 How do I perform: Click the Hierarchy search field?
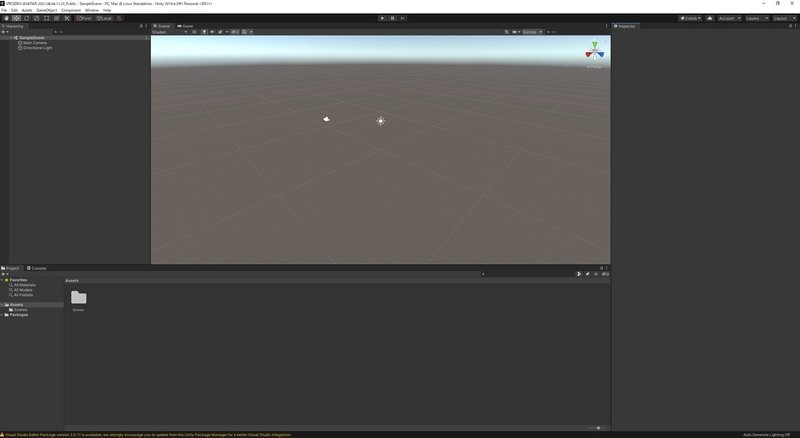pos(97,32)
